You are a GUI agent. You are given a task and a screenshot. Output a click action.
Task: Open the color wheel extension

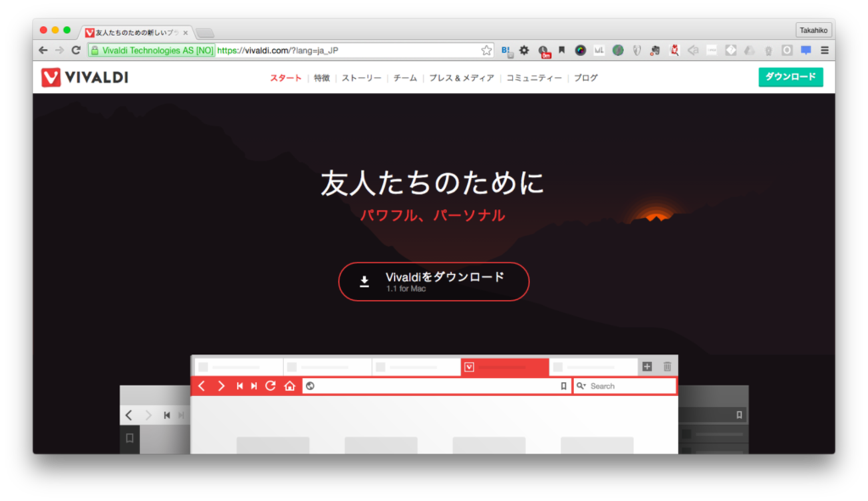click(x=581, y=50)
